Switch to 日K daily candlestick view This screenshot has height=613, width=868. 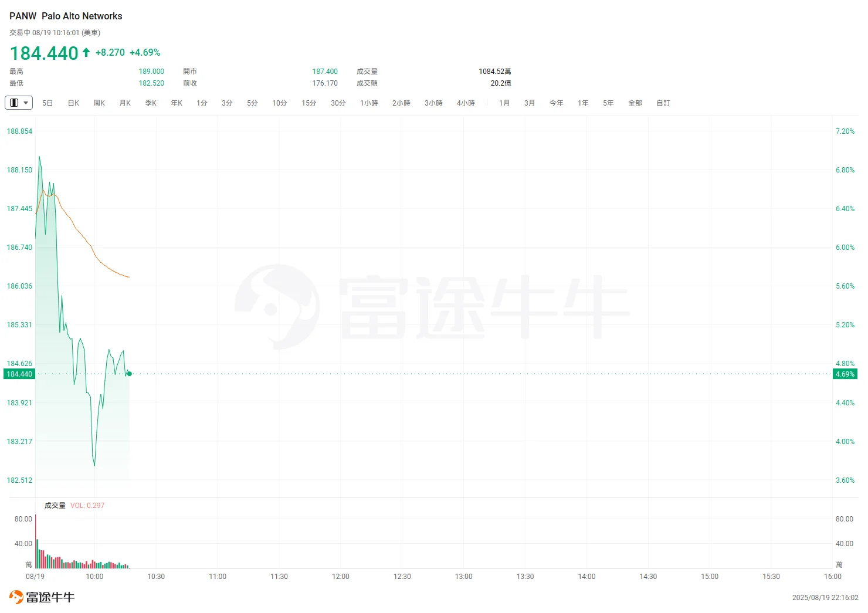tap(73, 103)
